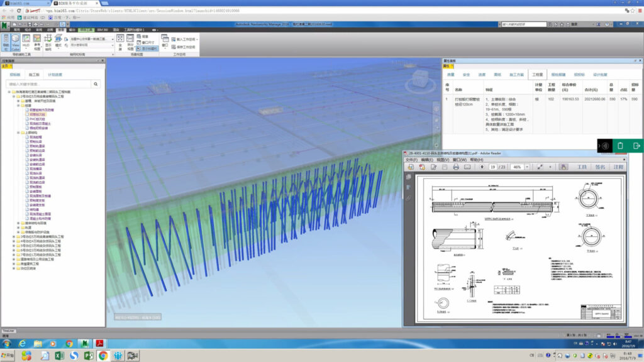Screen dimensions: 644x362
Task: Toggle the 显示标题栏 option in the ribbon
Action: click(x=148, y=48)
